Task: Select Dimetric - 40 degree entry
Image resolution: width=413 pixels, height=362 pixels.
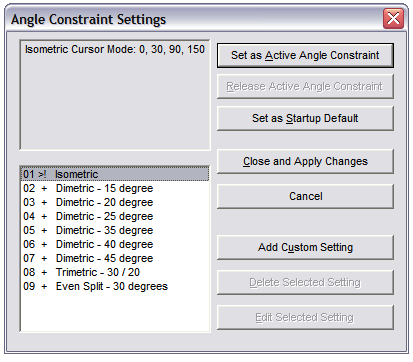Action: pyautogui.click(x=115, y=244)
